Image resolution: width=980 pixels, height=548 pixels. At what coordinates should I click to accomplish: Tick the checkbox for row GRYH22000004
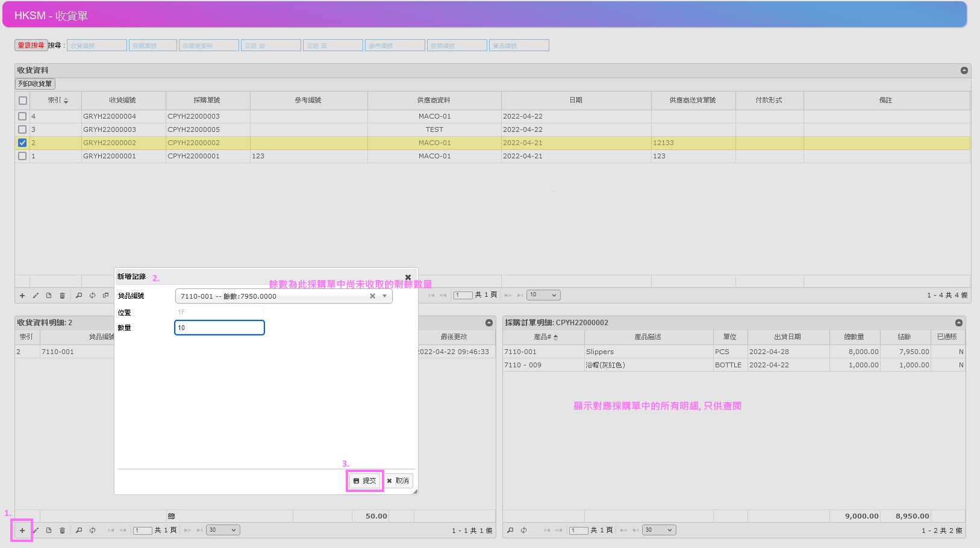pyautogui.click(x=22, y=116)
